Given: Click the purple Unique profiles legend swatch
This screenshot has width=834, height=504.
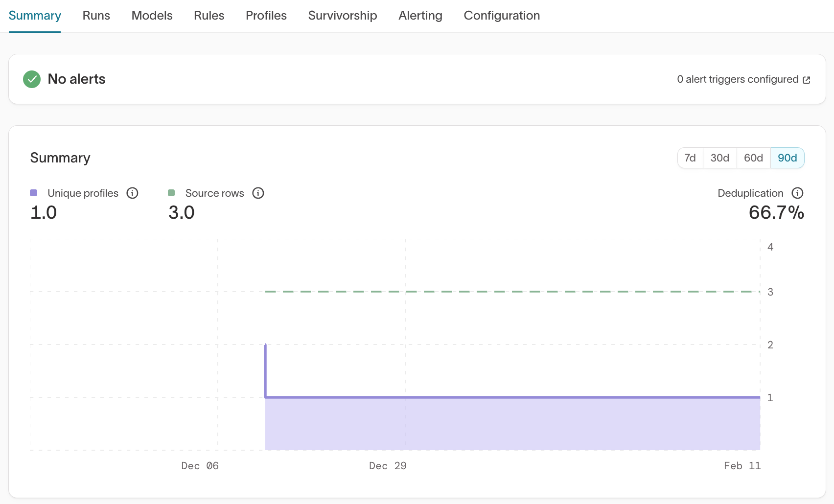Looking at the screenshot, I should tap(34, 193).
